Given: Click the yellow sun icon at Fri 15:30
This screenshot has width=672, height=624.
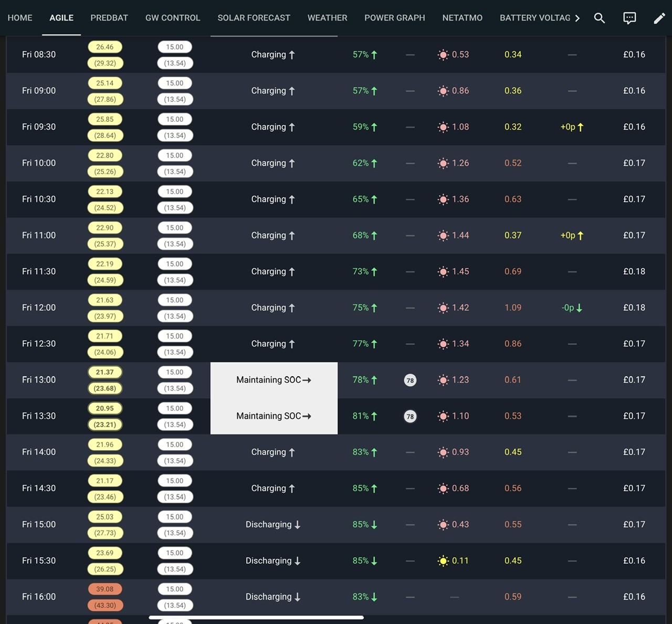Looking at the screenshot, I should 443,560.
